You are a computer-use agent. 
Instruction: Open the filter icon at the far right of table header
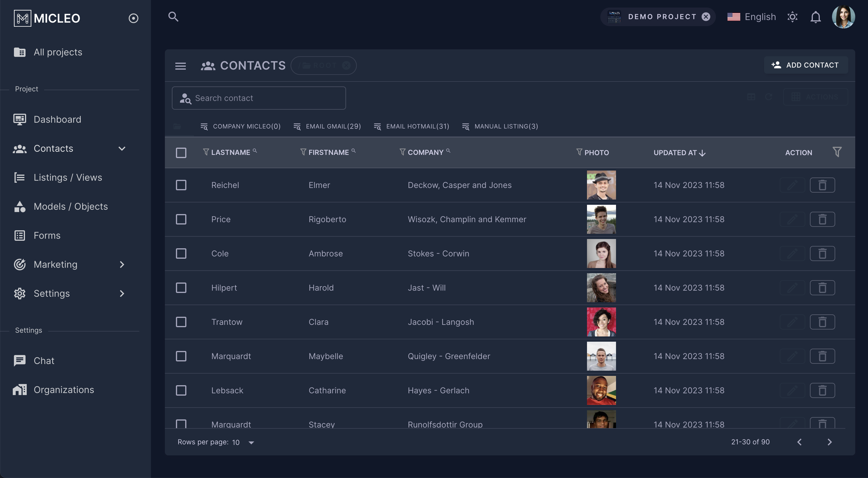(x=838, y=152)
